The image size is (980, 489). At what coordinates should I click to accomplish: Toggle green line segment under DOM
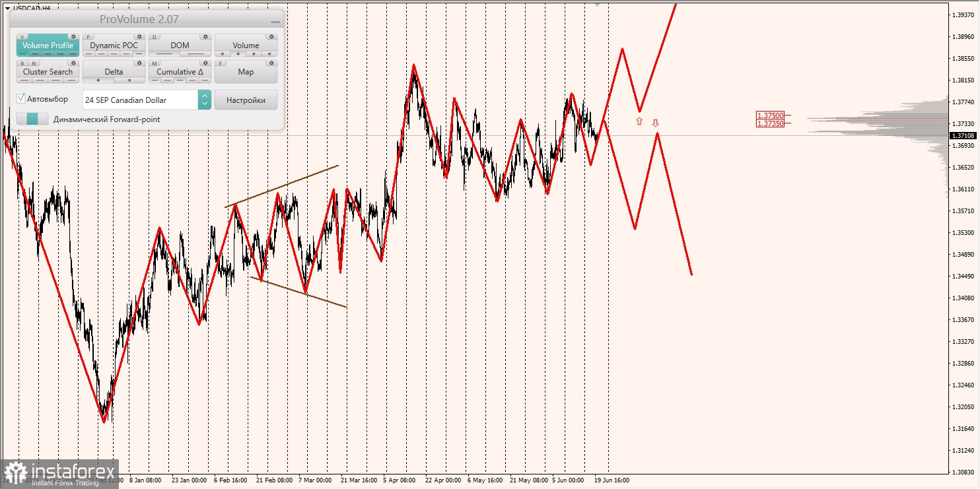(x=164, y=53)
